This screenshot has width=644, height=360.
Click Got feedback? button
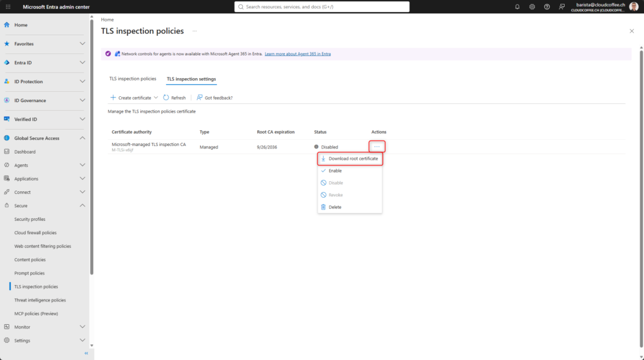point(214,98)
